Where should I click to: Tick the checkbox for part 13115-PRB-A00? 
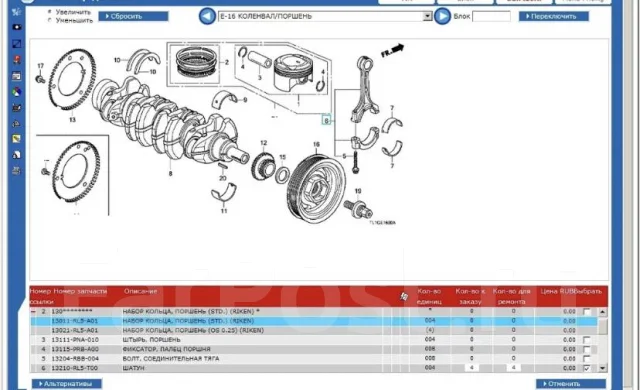(x=587, y=349)
